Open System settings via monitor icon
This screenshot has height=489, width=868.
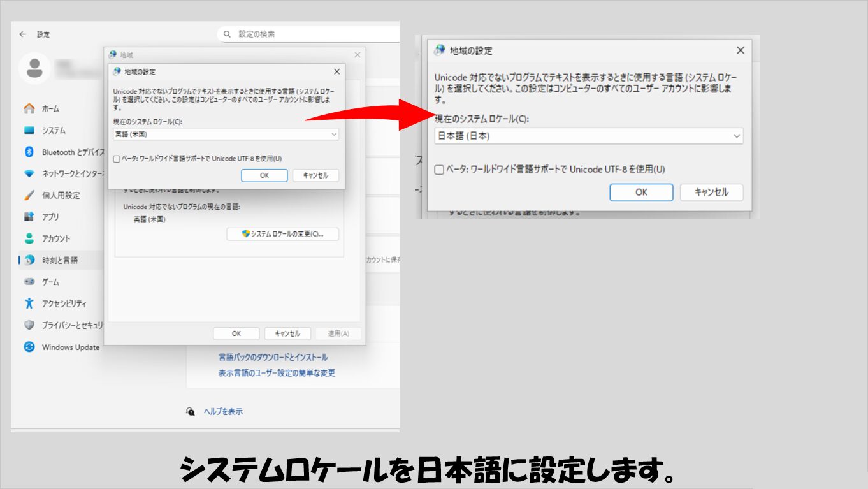pyautogui.click(x=29, y=130)
